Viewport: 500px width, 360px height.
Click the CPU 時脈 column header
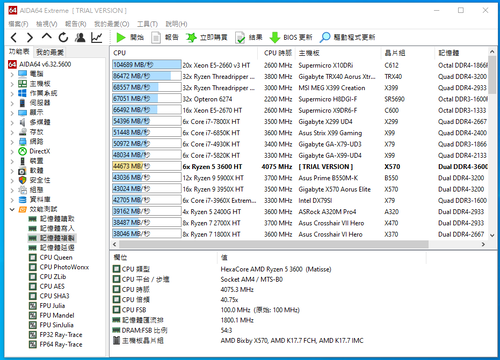[277, 53]
